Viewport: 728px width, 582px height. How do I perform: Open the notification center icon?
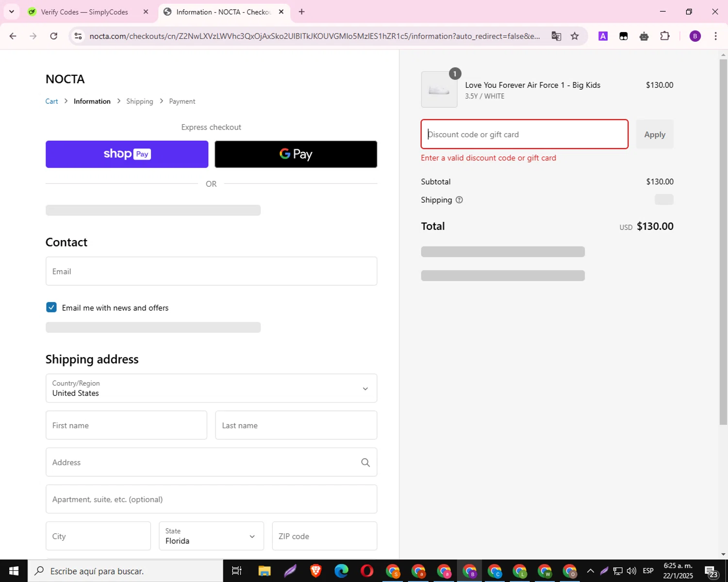click(x=711, y=571)
